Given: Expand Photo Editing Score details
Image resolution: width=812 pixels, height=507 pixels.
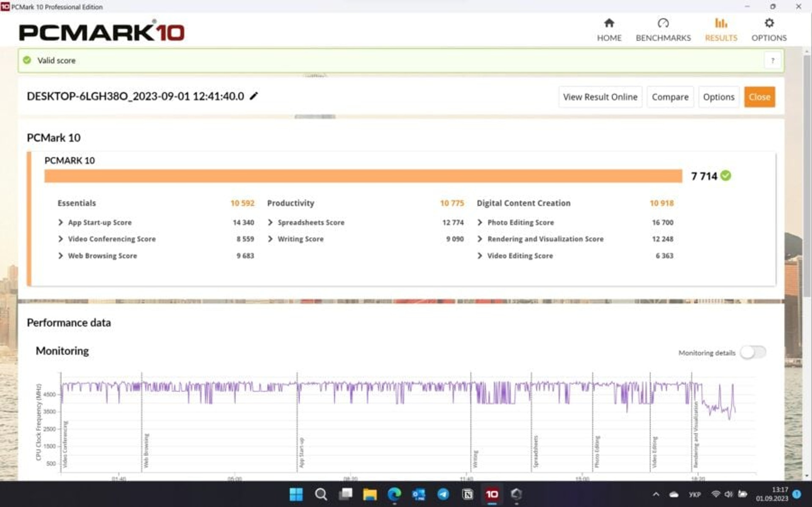Looking at the screenshot, I should click(x=480, y=222).
